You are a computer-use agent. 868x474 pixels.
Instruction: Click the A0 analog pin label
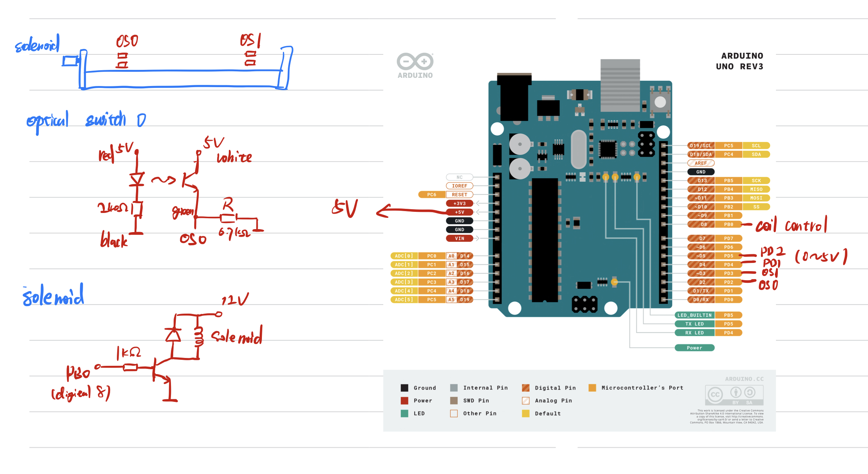click(451, 256)
